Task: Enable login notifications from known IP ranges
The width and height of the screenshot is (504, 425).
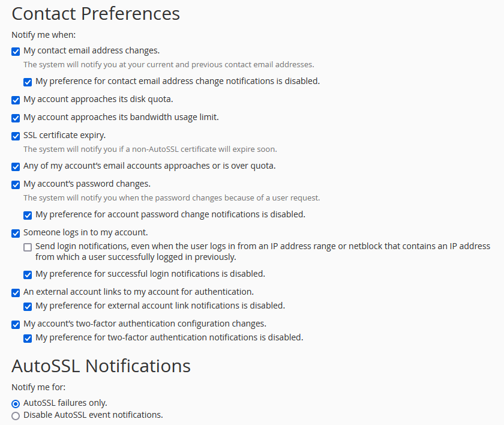Action: pos(28,247)
